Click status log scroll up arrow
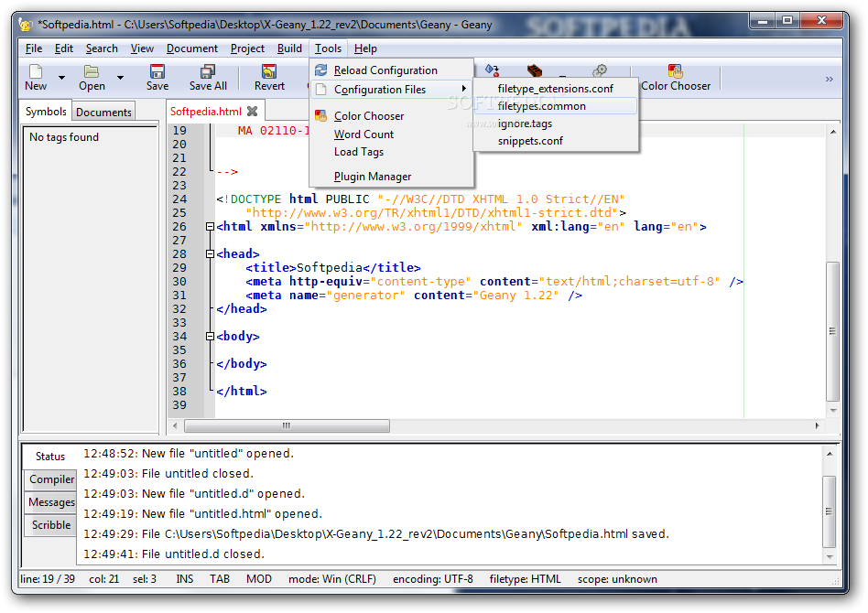The image size is (868, 613). click(830, 454)
